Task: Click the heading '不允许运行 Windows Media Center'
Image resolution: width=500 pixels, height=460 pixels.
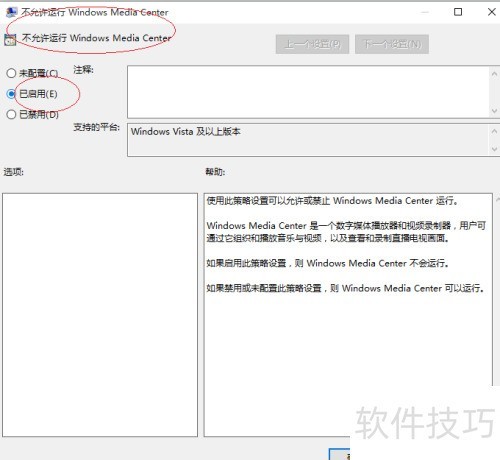Action: pos(96,38)
